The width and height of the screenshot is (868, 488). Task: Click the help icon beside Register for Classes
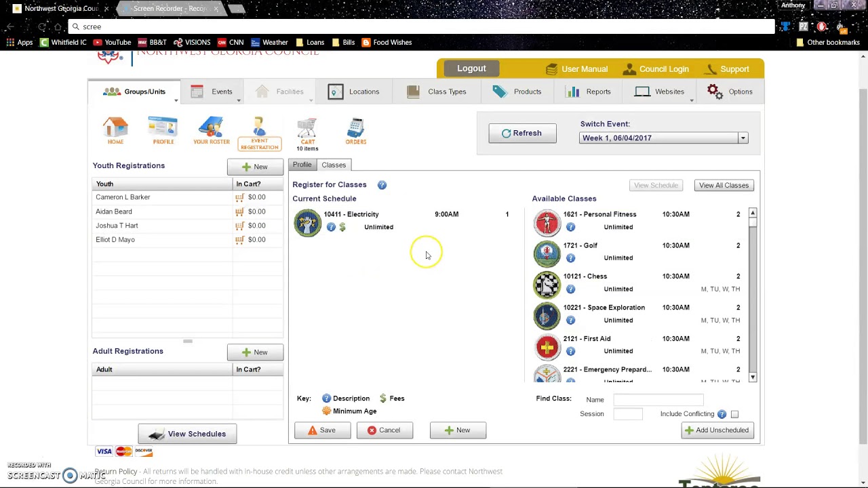pos(382,185)
